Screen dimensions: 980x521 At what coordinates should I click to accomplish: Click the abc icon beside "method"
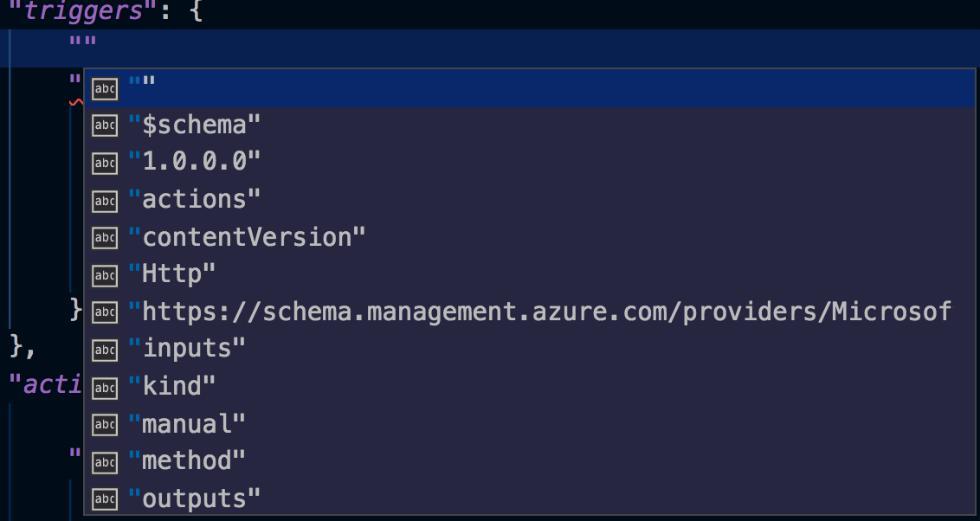tap(104, 461)
